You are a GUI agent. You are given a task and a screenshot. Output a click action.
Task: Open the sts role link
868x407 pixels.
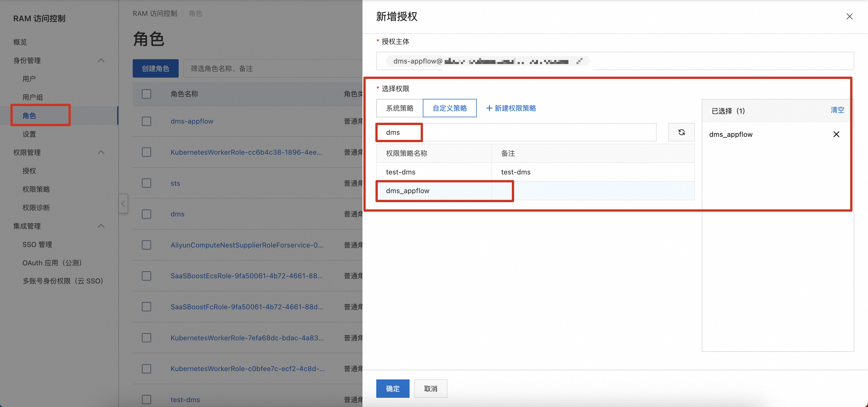[x=175, y=183]
